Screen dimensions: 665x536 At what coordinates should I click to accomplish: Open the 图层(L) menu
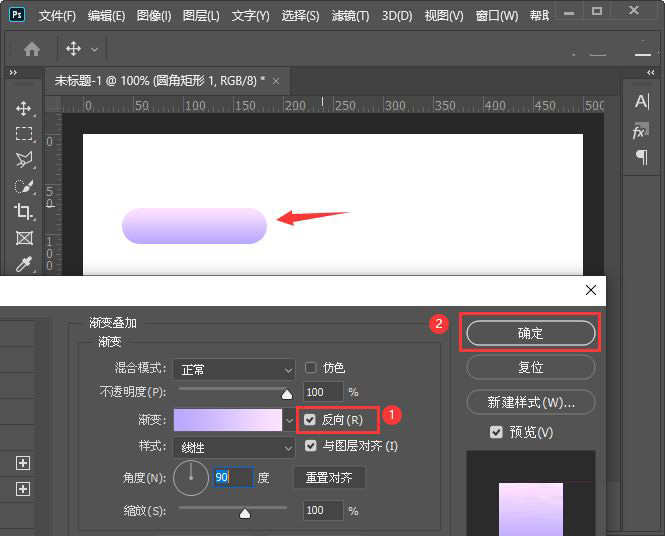(201, 16)
